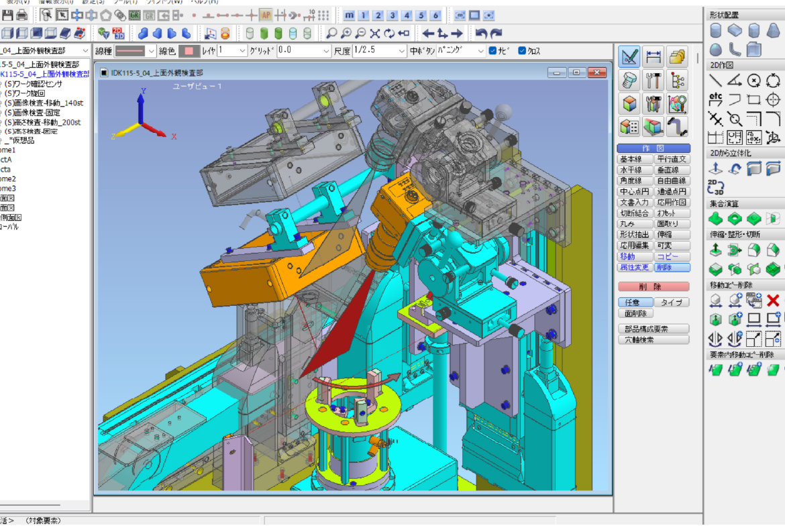Toggle the ｸﾛｽ checkbox

click(523, 51)
